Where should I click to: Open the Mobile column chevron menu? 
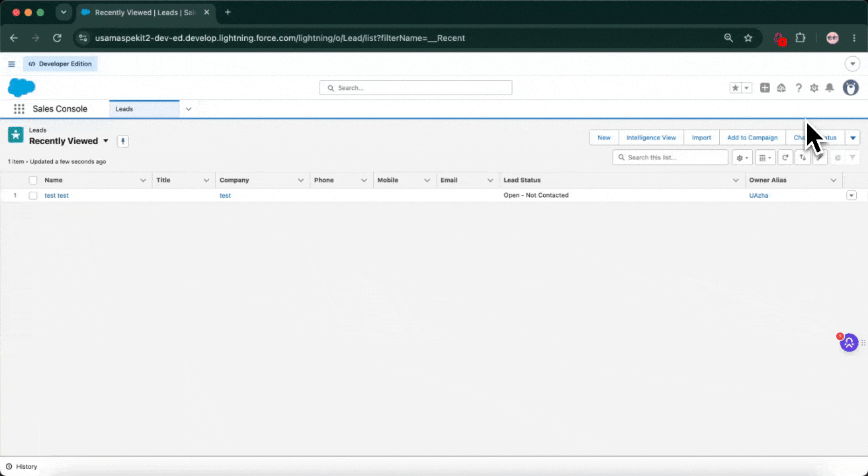[427, 180]
